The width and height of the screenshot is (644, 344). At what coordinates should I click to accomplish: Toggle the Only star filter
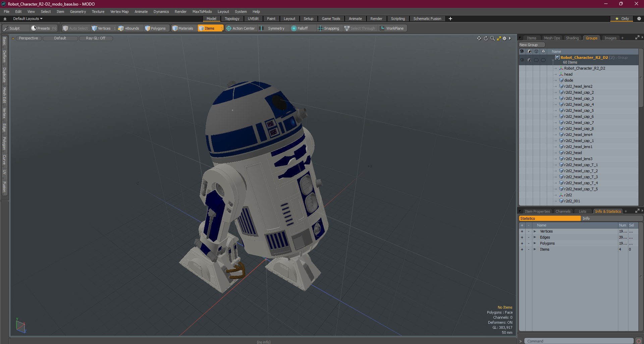tap(622, 19)
